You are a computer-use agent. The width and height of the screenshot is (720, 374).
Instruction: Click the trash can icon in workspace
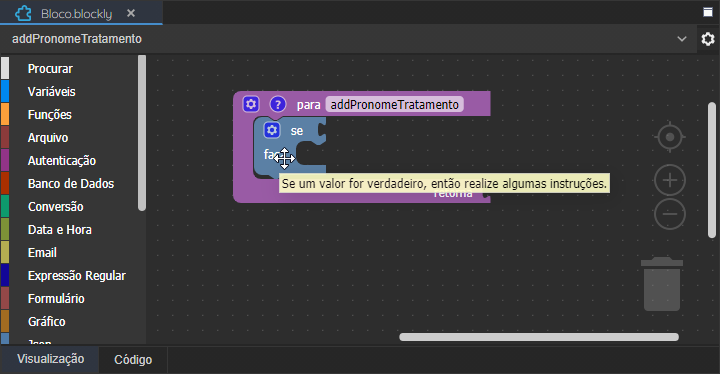tap(662, 284)
